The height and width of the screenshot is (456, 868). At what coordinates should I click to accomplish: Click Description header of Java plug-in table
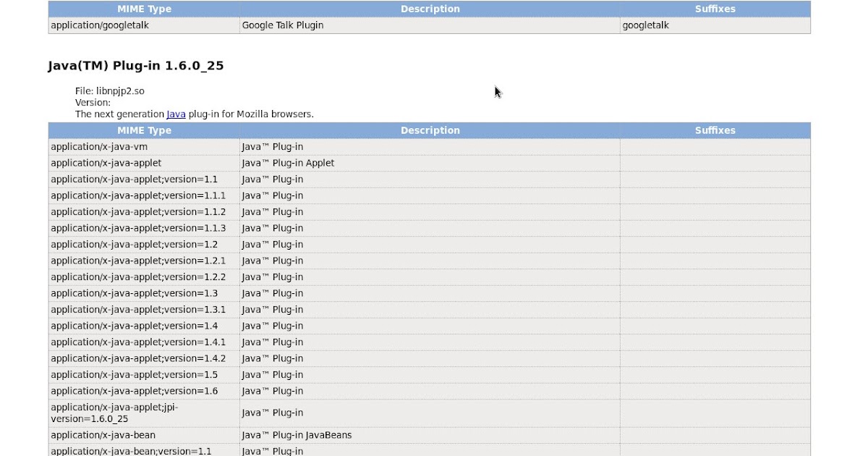point(430,131)
